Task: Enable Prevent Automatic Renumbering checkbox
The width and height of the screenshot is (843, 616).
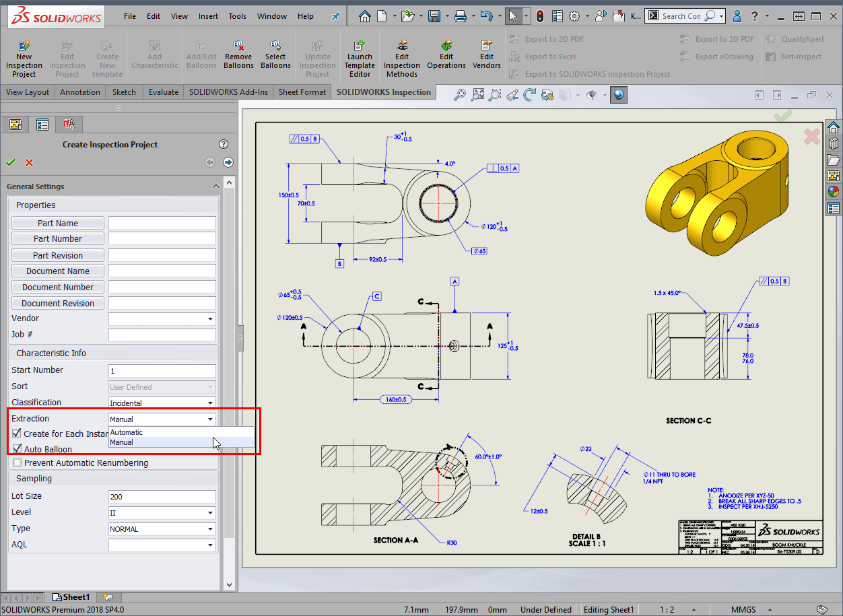Action: click(18, 463)
